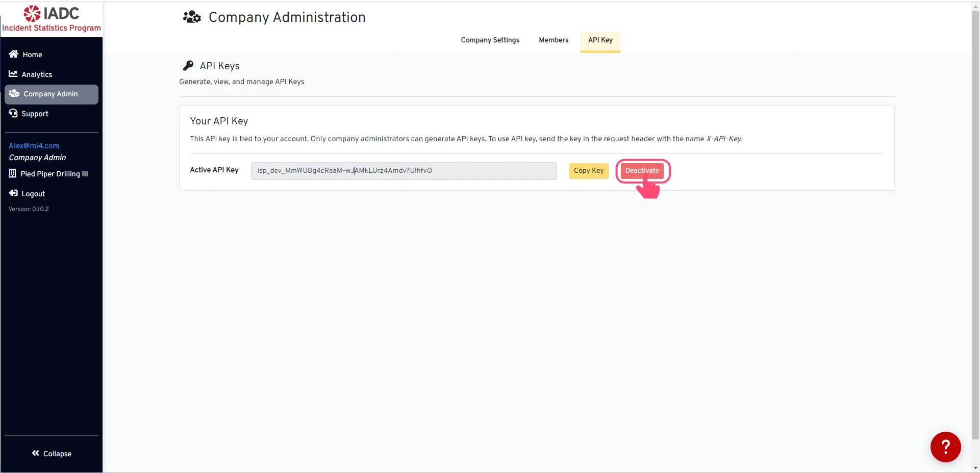
Task: Copy the active API key
Action: coord(589,171)
